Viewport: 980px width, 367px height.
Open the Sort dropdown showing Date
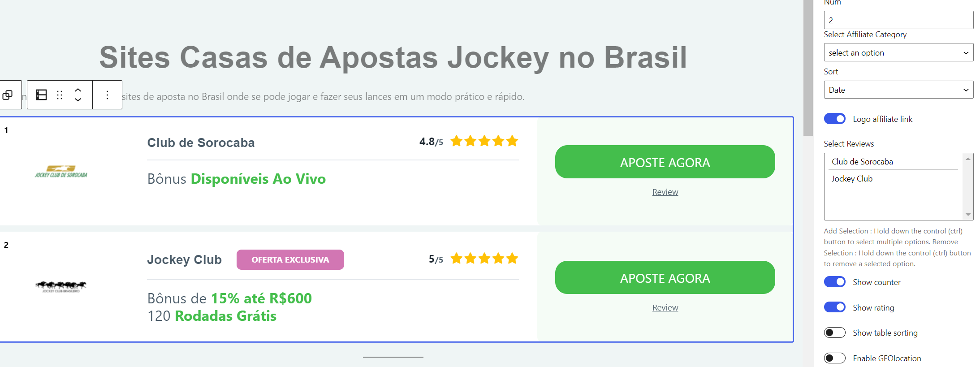point(898,90)
